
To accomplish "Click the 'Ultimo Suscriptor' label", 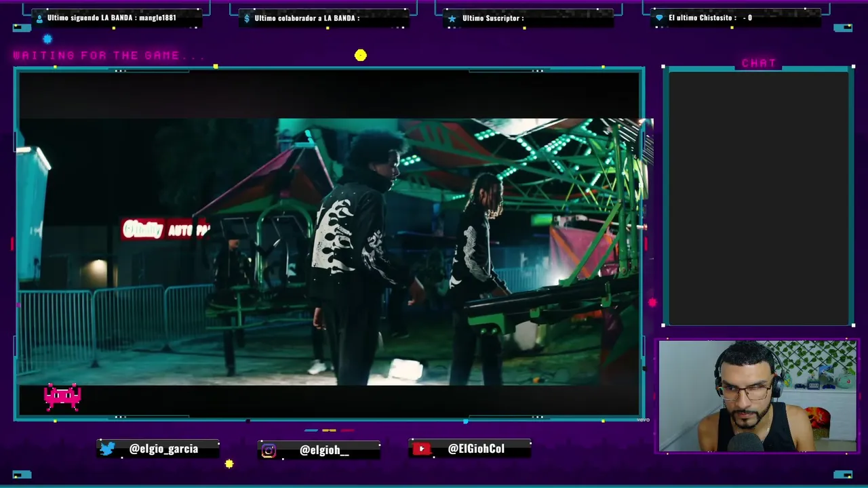I will pos(493,18).
